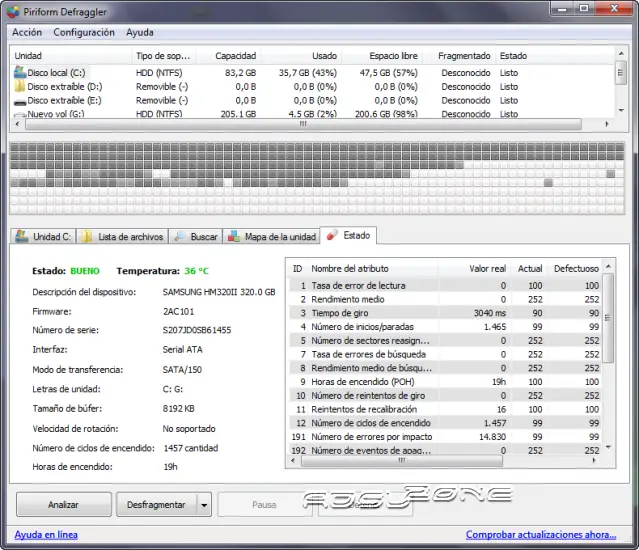This screenshot has width=639, height=550.
Task: Click the Disco extraíble (E:) drive icon
Action: (20, 102)
